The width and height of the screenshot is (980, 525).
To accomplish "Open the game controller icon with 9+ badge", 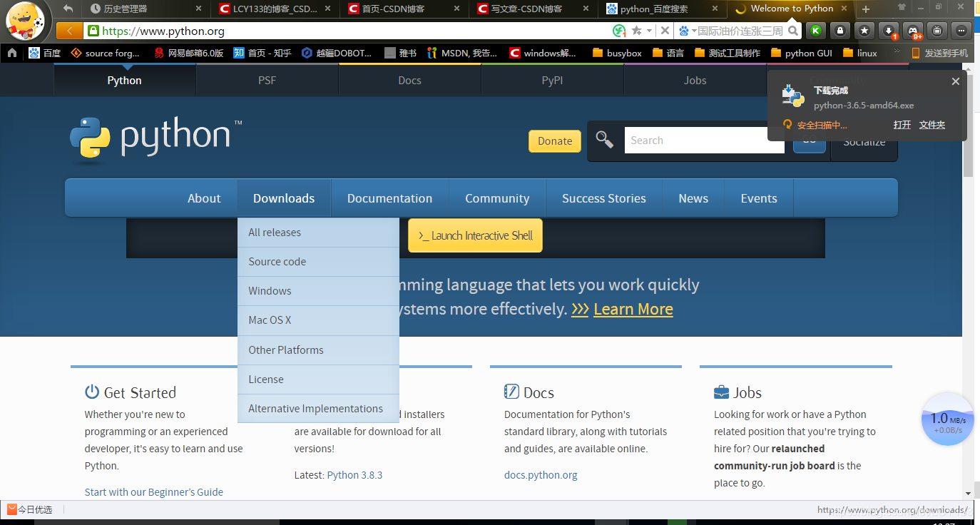I will point(913,31).
